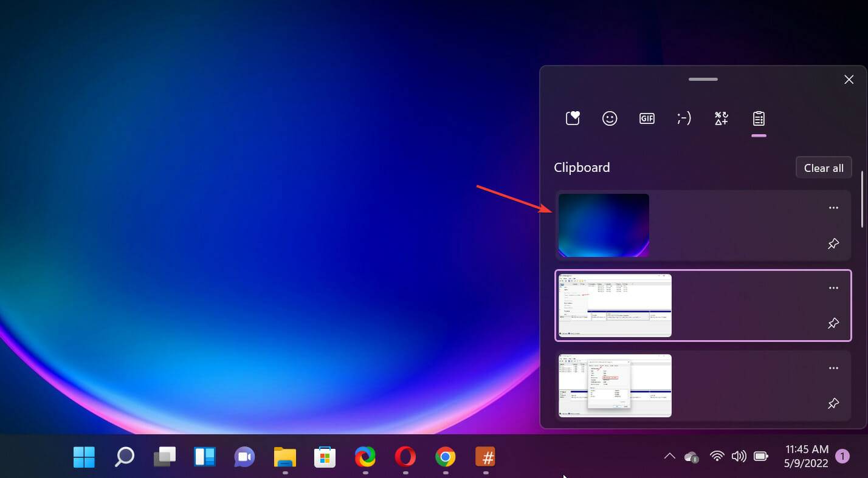Pin the second clipboard entry
Image resolution: width=868 pixels, height=478 pixels.
833,323
